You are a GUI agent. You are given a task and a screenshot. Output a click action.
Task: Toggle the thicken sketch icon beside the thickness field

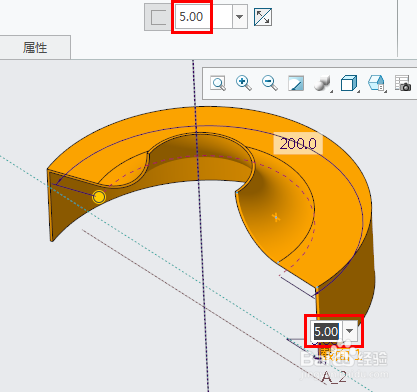[158, 17]
